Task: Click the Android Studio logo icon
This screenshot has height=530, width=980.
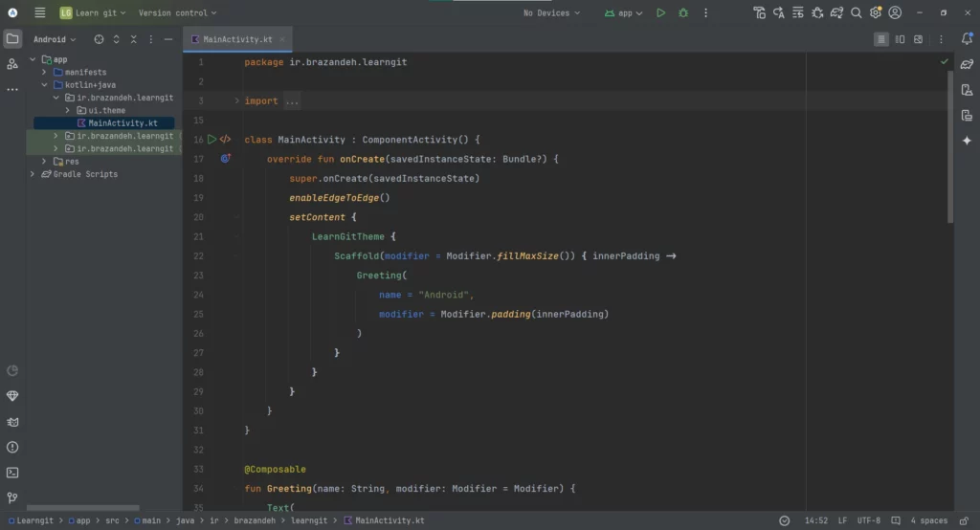Action: point(12,12)
